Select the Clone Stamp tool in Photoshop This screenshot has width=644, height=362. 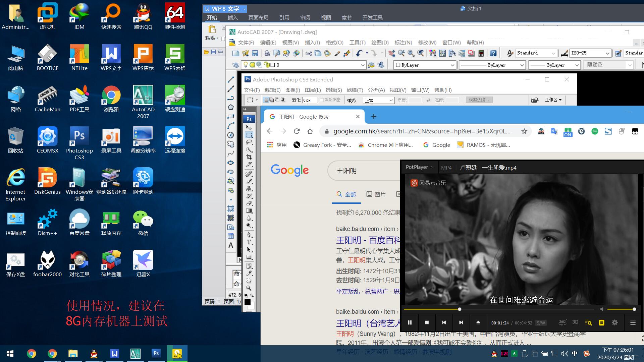[x=249, y=188]
